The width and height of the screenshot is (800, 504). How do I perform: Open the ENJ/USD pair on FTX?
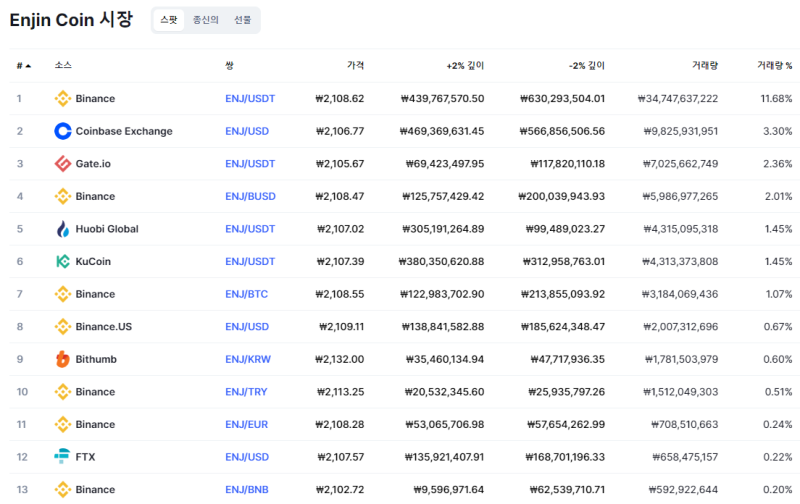point(247,458)
